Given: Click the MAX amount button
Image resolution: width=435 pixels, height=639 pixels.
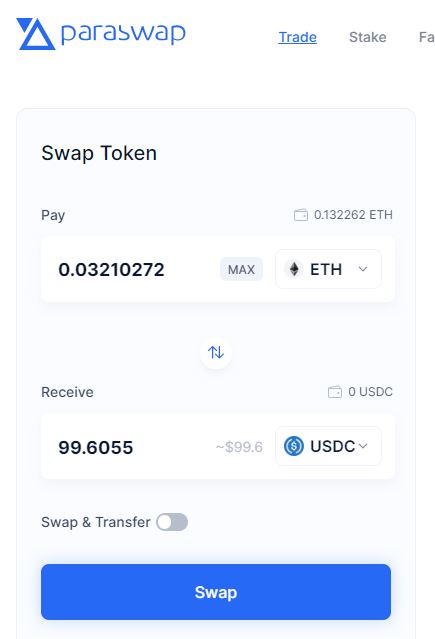Looking at the screenshot, I should tap(241, 269).
